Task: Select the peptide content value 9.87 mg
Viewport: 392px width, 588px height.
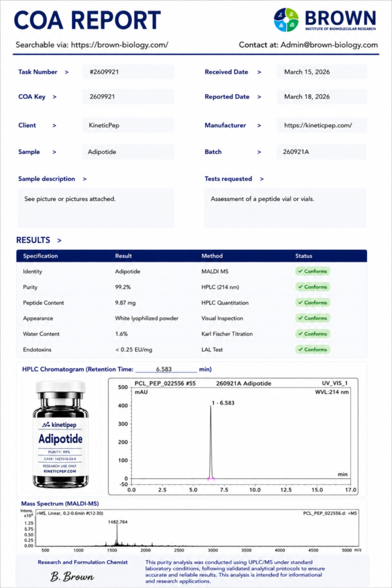Action: [125, 303]
